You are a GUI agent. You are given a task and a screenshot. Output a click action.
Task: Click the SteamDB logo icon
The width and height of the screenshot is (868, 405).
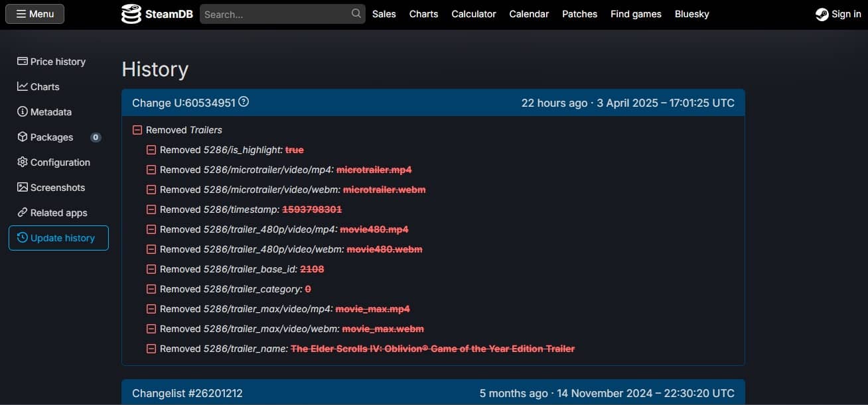pyautogui.click(x=131, y=14)
